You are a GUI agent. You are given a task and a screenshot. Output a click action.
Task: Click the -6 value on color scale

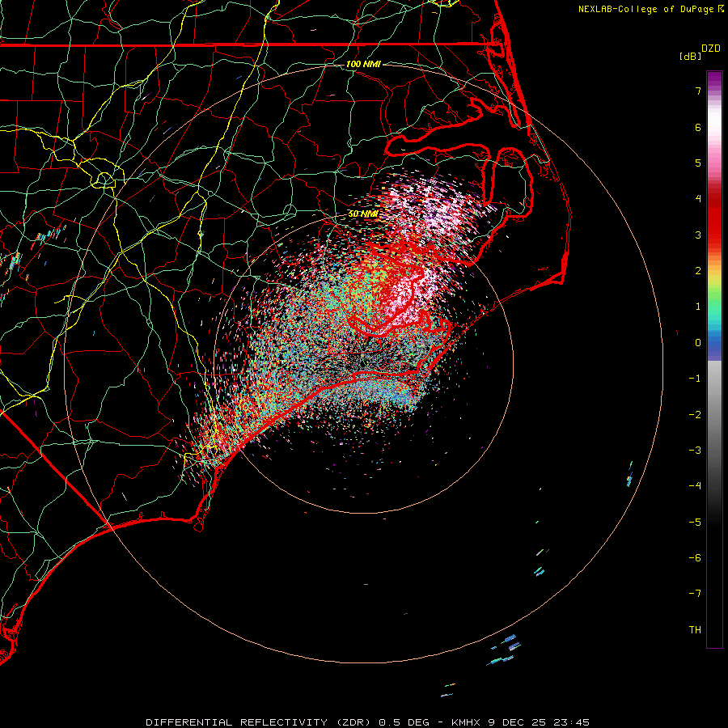point(695,558)
